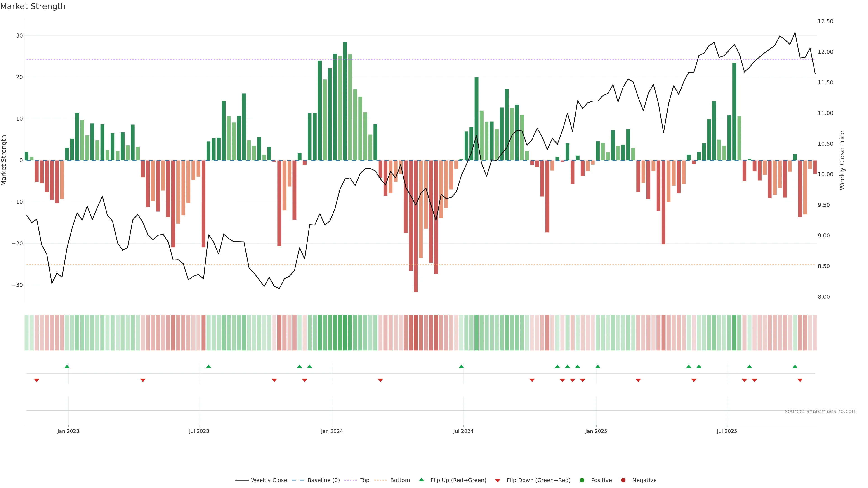Click the Weekly Close Price axis title
This screenshot has height=488, width=868.
(842, 160)
